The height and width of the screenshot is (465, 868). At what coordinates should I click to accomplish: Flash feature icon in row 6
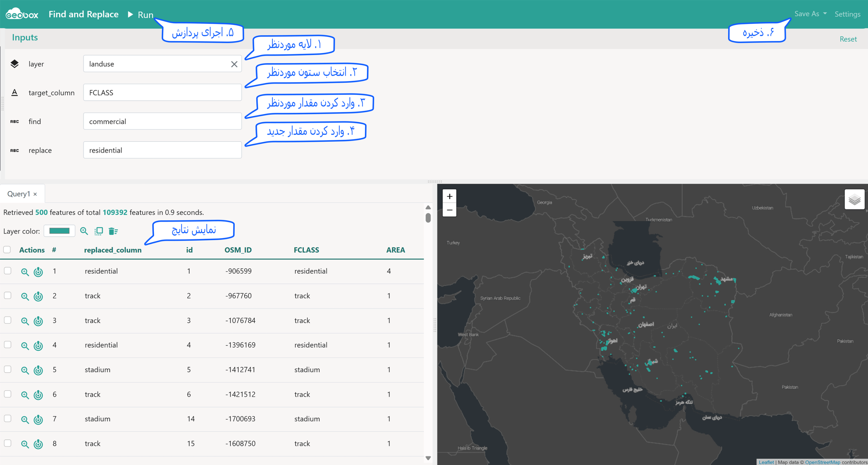click(38, 395)
